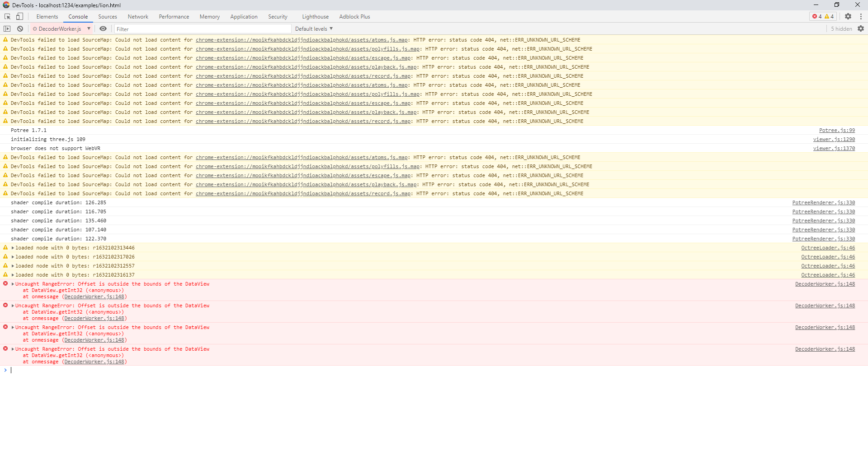This screenshot has height=470, width=868.
Task: Switch to the Lighthouse tab
Action: coord(316,17)
